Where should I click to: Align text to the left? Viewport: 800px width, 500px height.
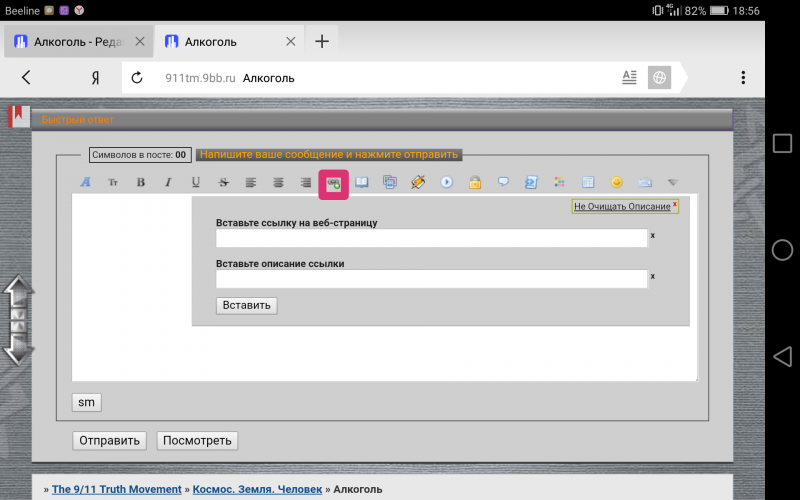(x=251, y=182)
